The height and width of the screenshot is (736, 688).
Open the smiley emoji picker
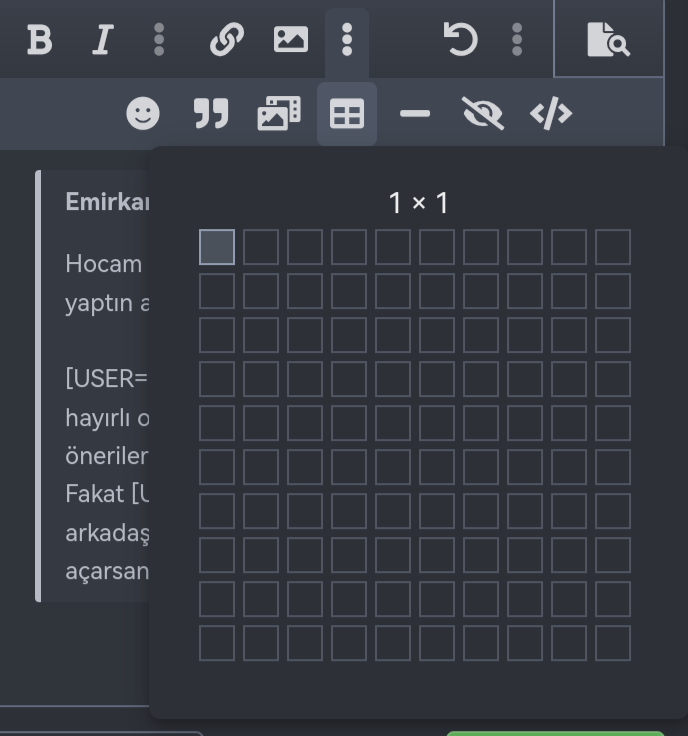pyautogui.click(x=143, y=114)
